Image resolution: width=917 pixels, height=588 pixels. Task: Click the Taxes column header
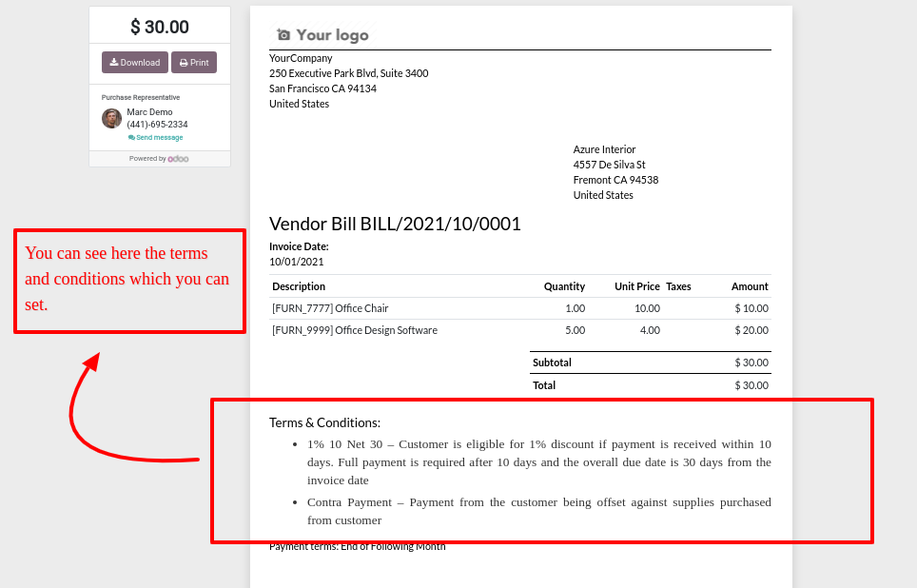[x=678, y=286]
